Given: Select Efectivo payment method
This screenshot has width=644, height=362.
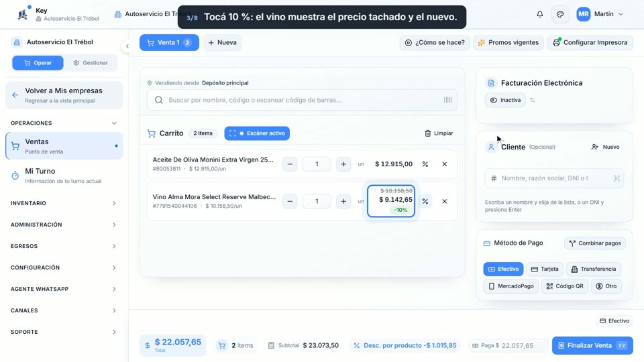Looking at the screenshot, I should [x=503, y=269].
